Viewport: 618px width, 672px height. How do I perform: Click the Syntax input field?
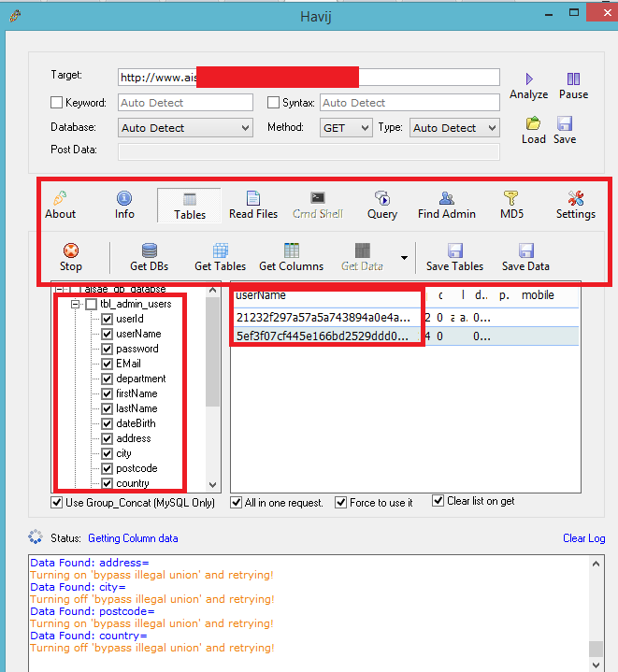coord(410,103)
